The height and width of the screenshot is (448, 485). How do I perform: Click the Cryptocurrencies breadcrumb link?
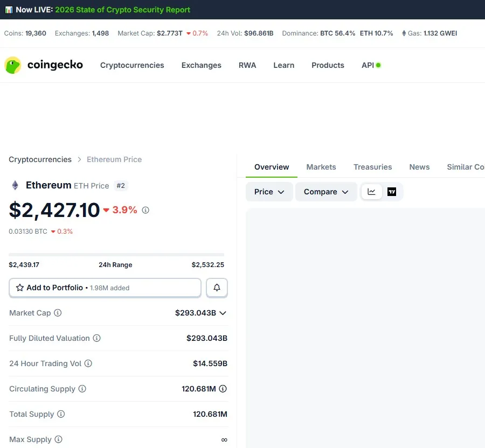[x=40, y=159]
